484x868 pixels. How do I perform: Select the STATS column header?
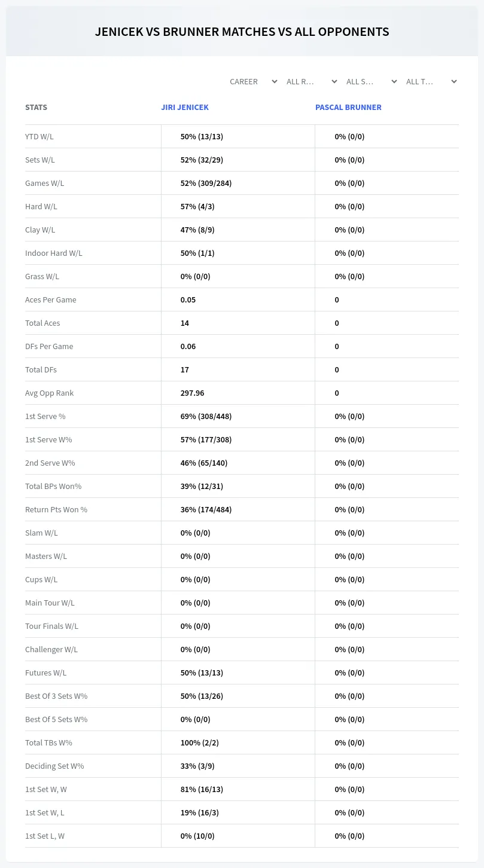36,108
